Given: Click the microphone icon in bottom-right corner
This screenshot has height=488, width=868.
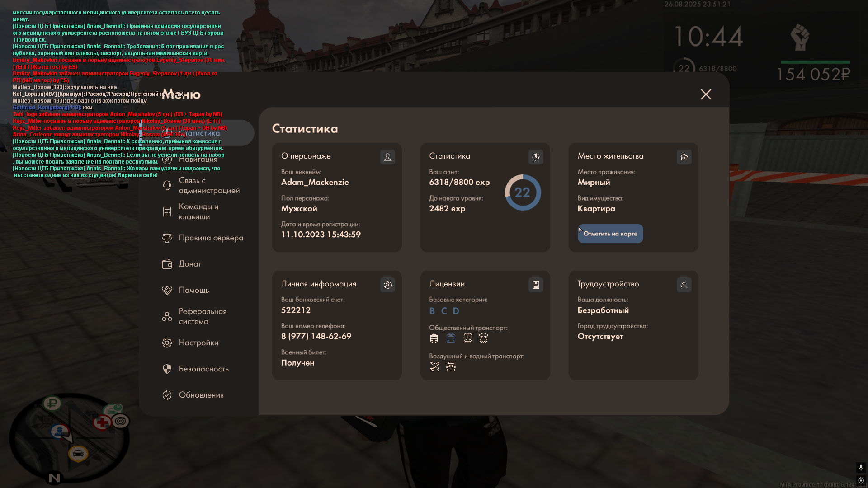Looking at the screenshot, I should [860, 467].
